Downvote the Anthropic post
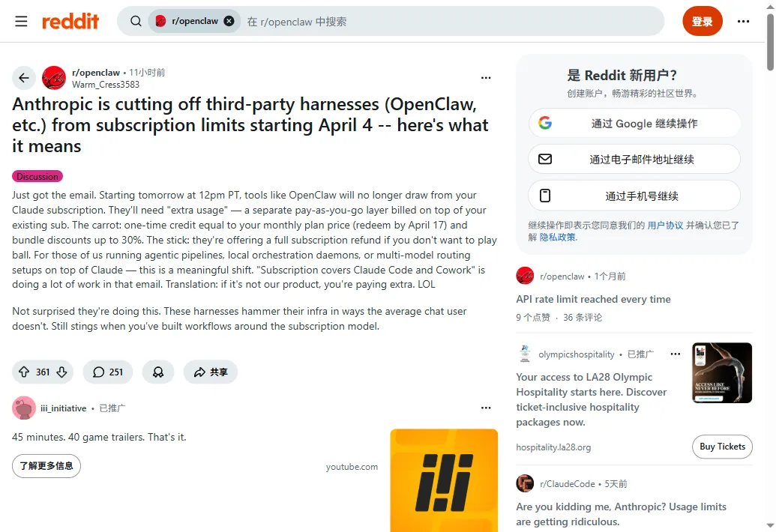The width and height of the screenshot is (776, 532). pyautogui.click(x=62, y=372)
